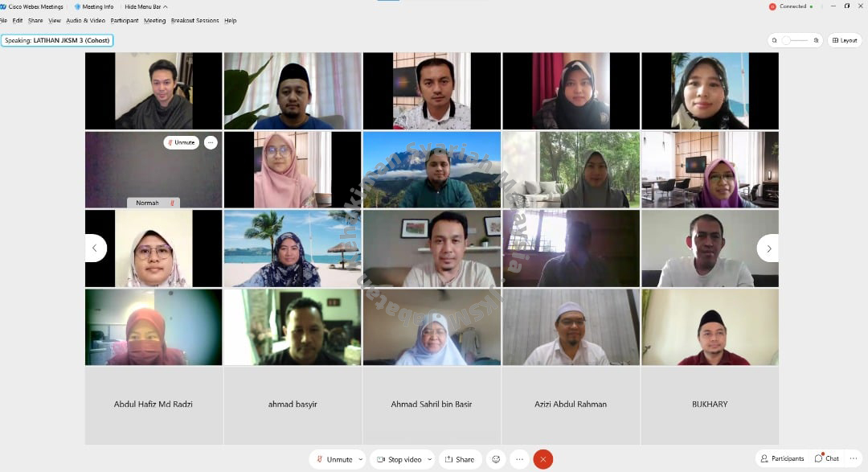Open the Help menu
This screenshot has width=868, height=472.
[231, 20]
